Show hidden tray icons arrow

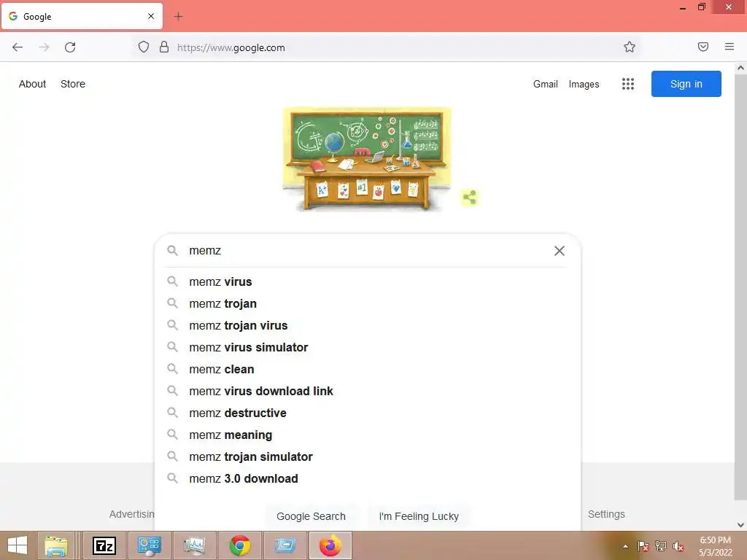pyautogui.click(x=625, y=546)
